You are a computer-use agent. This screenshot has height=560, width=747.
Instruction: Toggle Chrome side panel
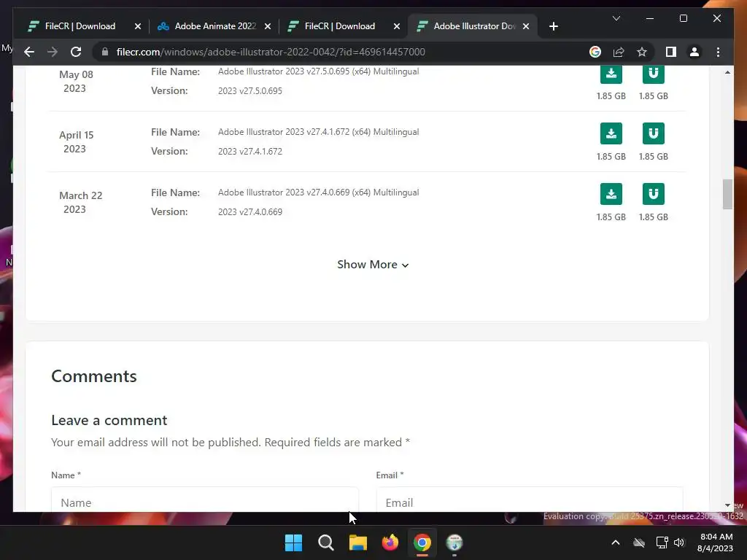pos(671,52)
